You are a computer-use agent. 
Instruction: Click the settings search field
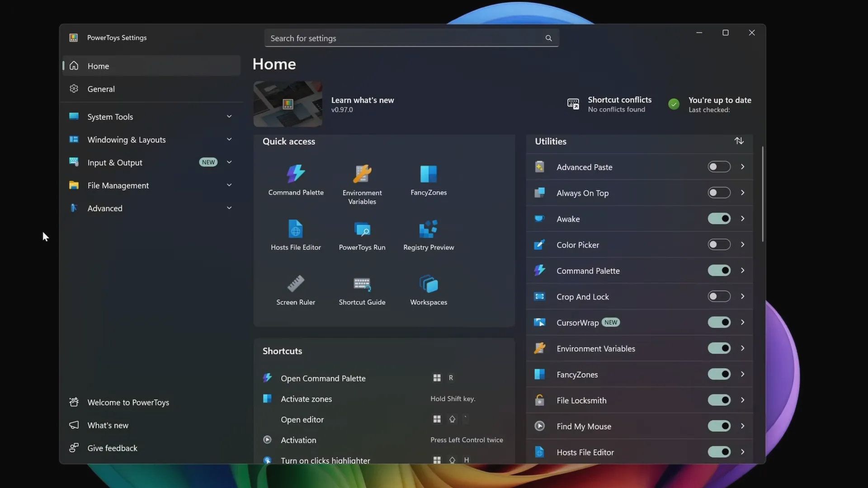tap(407, 38)
